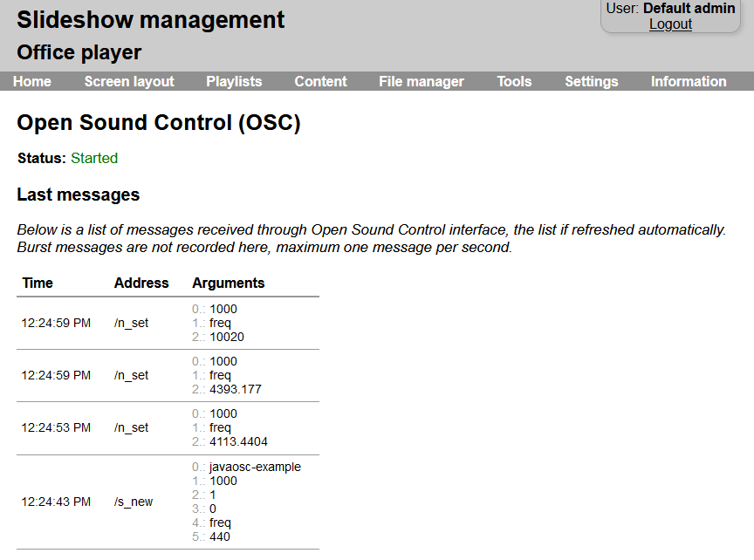Click the Address column header
Screen dimensions: 754x560
click(x=141, y=283)
